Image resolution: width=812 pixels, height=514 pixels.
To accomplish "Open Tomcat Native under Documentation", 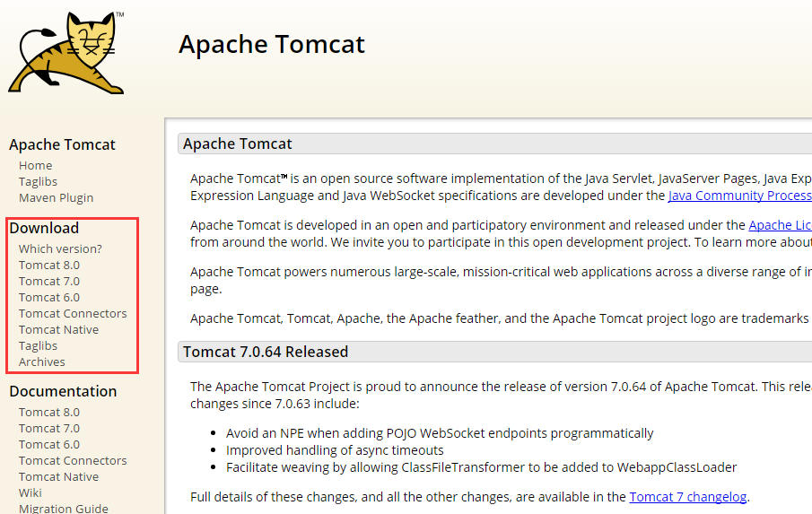I will point(58,476).
